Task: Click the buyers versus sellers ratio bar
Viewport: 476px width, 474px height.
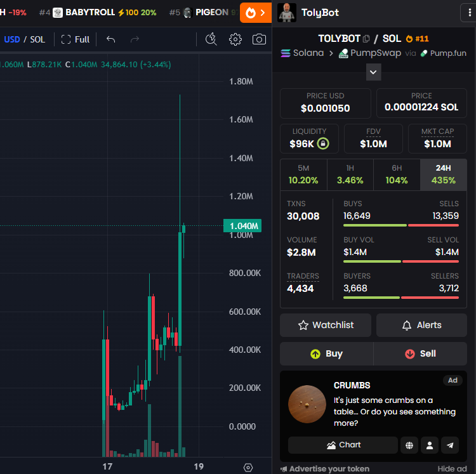Action: tap(401, 298)
